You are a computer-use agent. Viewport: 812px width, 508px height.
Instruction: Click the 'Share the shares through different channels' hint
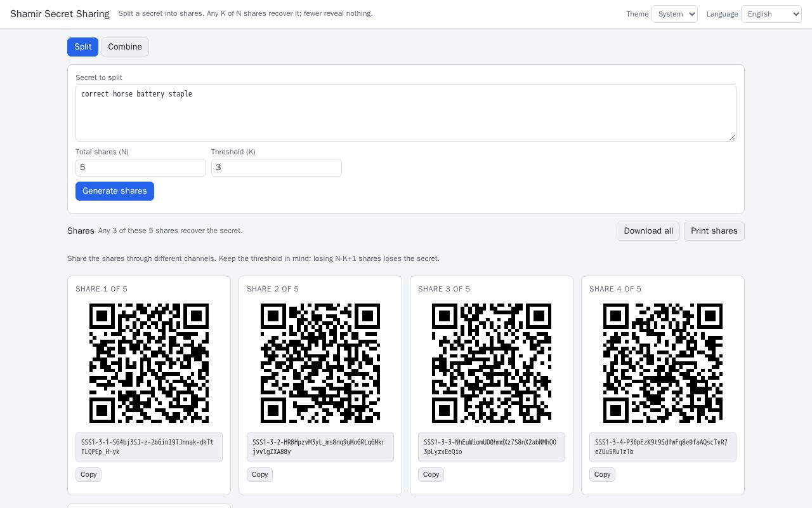(253, 258)
